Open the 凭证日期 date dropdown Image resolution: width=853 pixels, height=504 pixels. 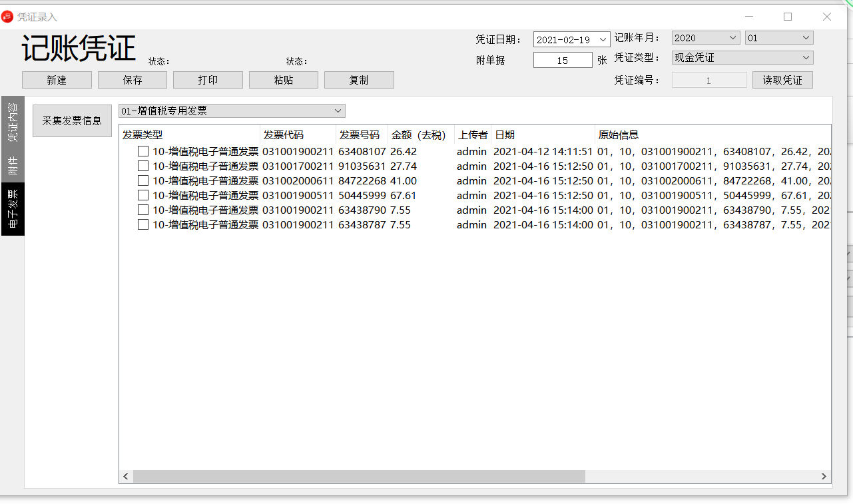(x=603, y=40)
